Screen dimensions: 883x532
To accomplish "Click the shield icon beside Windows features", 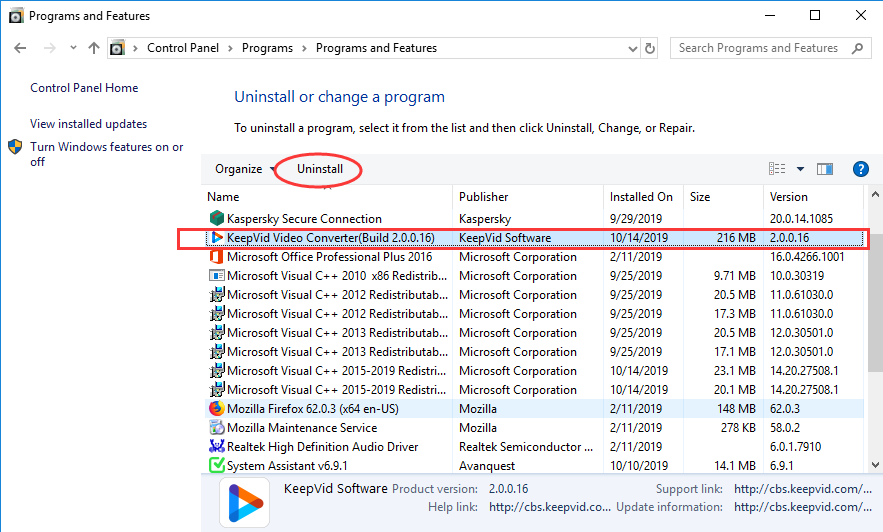I will point(15,147).
